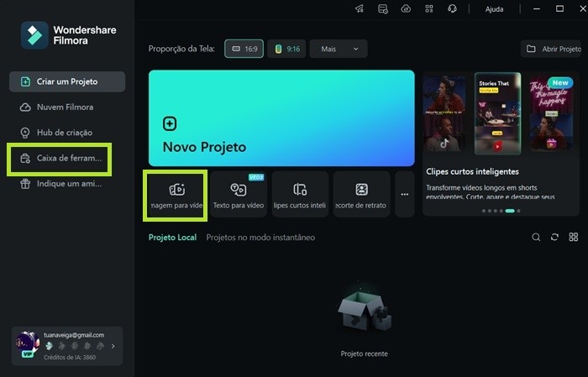Open the Ajuda menu
The height and width of the screenshot is (377, 588).
(495, 9)
